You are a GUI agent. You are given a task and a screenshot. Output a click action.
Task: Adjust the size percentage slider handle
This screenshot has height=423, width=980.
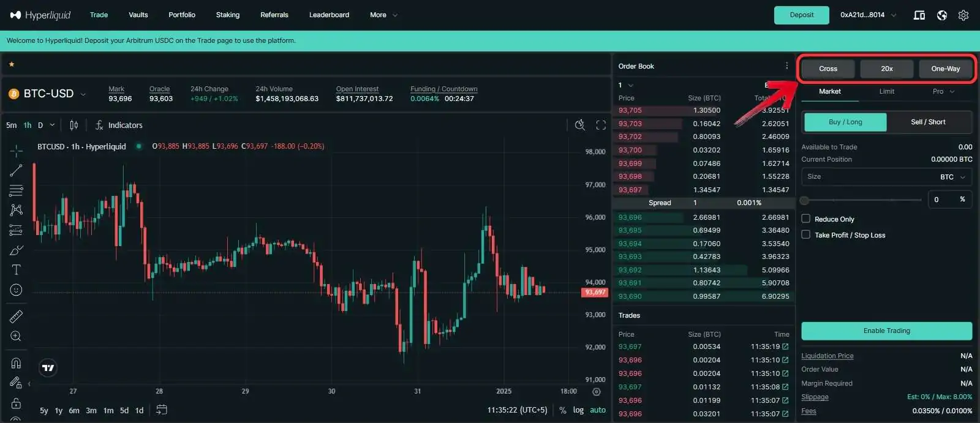point(805,200)
